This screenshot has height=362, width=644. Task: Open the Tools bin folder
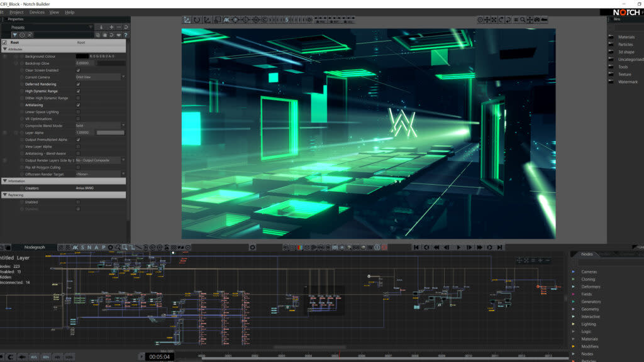tap(623, 67)
